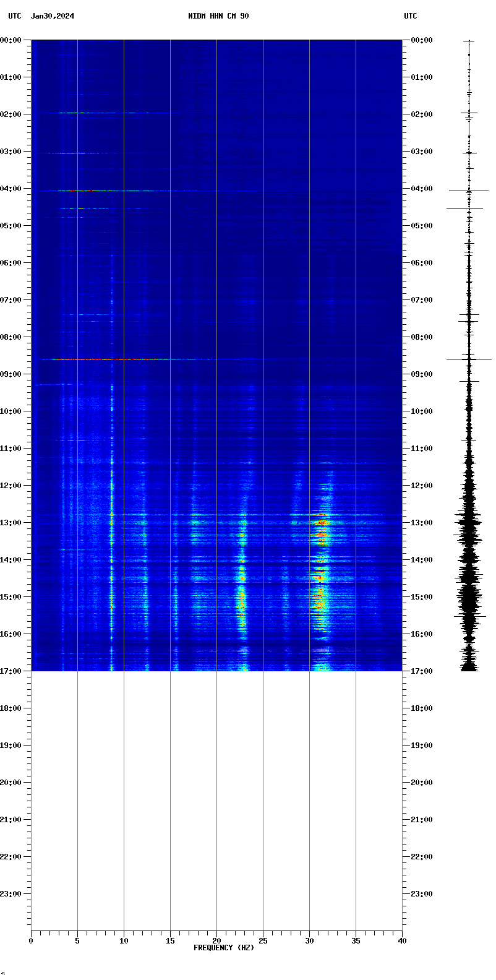Click the 40 Hz frequency axis label

click(402, 941)
